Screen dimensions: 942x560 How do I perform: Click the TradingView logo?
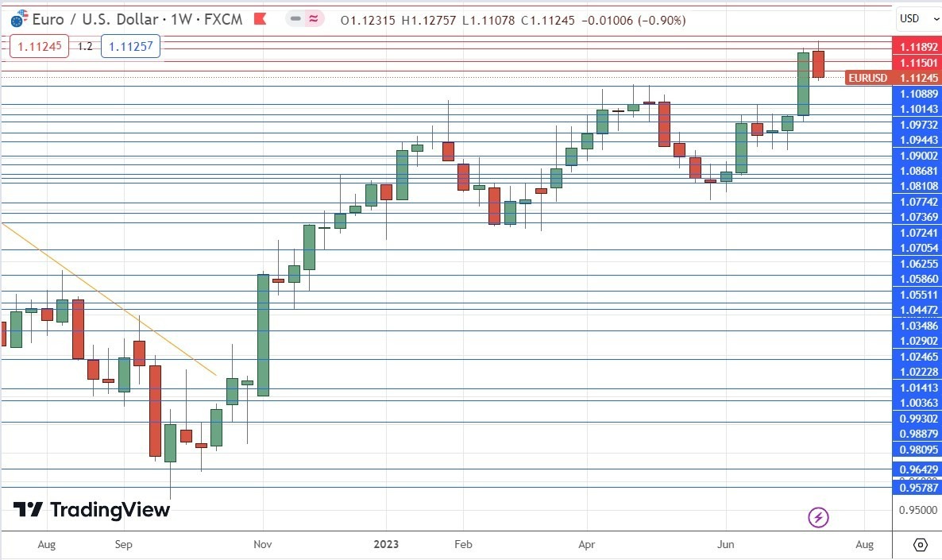(90, 511)
